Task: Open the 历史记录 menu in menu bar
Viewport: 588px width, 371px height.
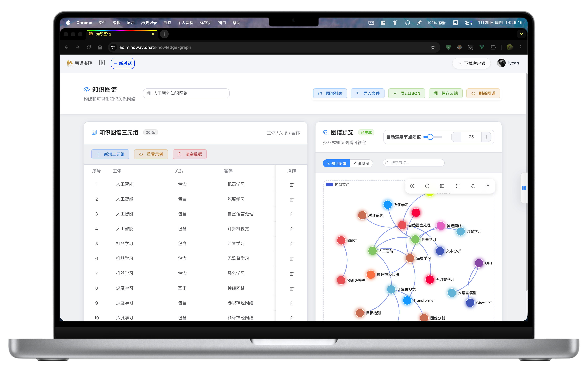Action: click(x=149, y=23)
